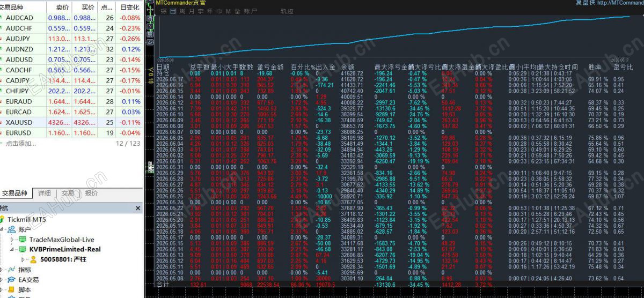This screenshot has width=644, height=298.
Task: Click the user icon for 50058801
Action: pos(33,259)
